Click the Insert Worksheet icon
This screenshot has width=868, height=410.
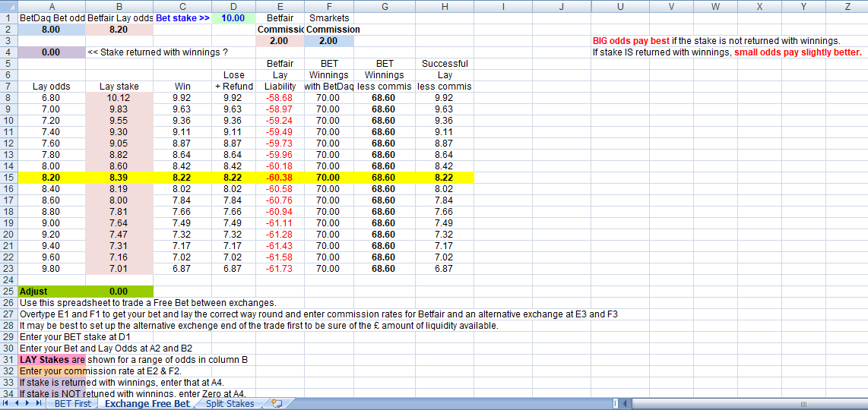click(277, 404)
